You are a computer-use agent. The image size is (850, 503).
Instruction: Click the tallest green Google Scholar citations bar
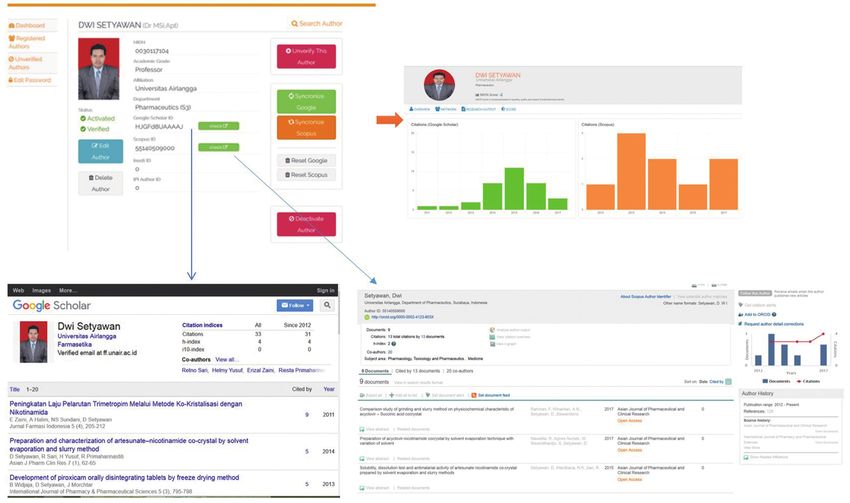514,189
